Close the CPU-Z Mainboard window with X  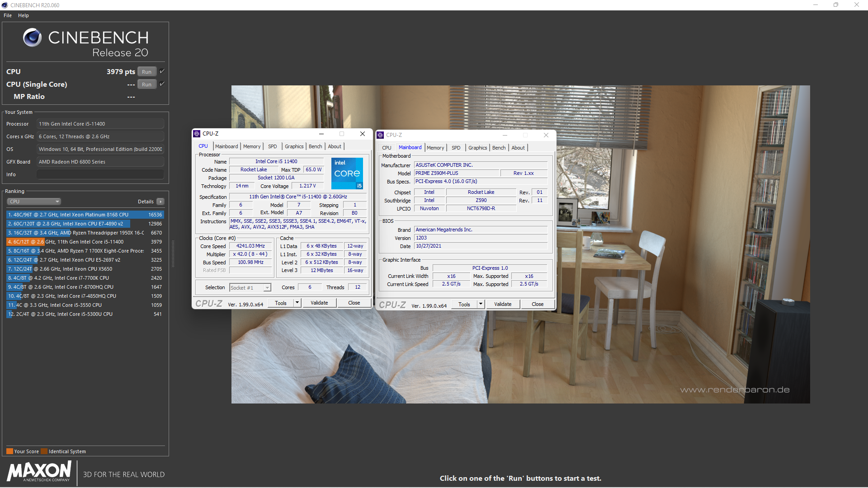point(546,135)
